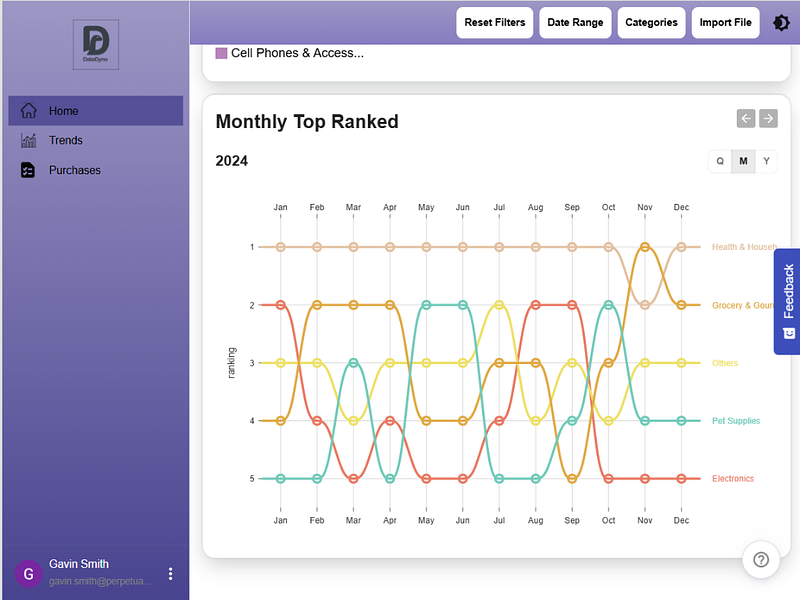Click the 2024 year heading
Image resolution: width=800 pixels, height=600 pixels.
tap(232, 161)
